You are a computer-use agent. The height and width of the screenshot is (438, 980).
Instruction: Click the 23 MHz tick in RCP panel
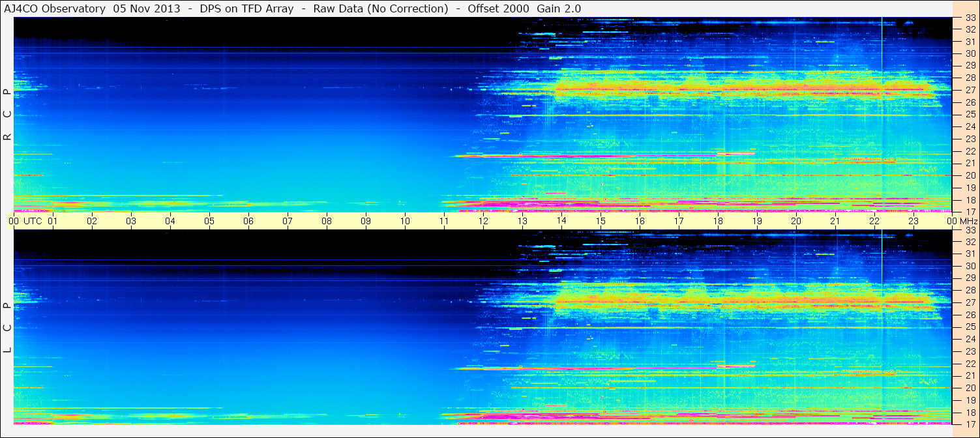pos(970,139)
